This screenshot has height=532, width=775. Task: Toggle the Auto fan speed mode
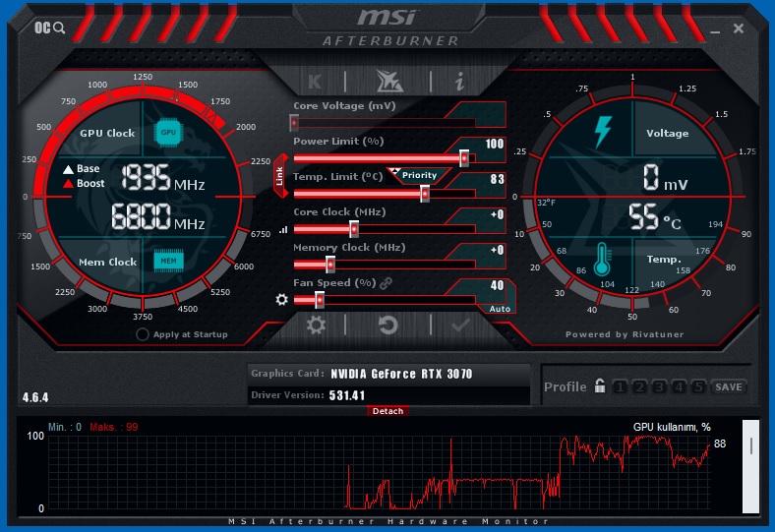click(500, 309)
